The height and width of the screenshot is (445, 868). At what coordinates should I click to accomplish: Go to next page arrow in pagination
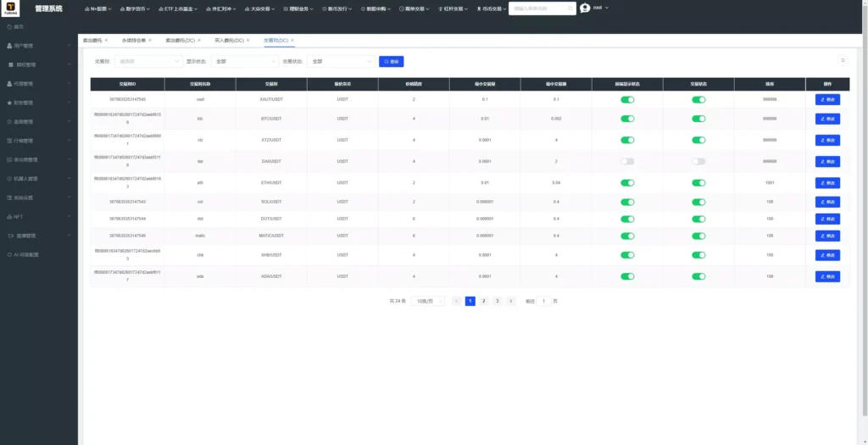511,301
